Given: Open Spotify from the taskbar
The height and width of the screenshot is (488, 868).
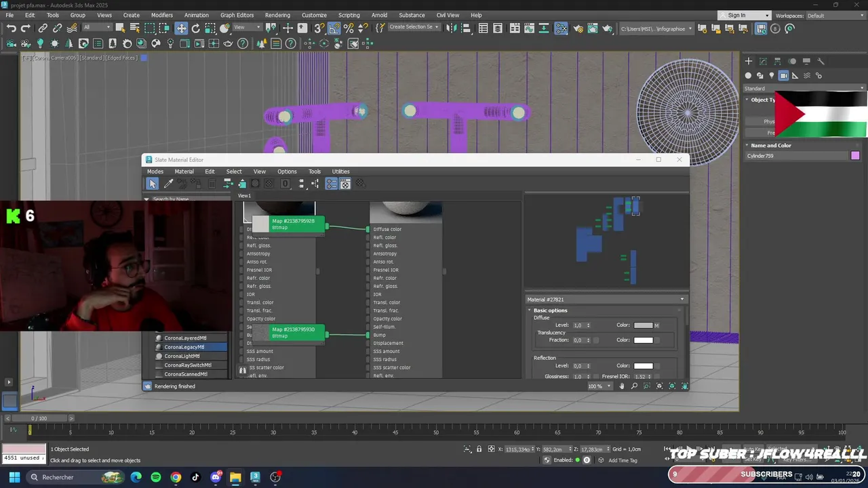Looking at the screenshot, I should point(156,477).
